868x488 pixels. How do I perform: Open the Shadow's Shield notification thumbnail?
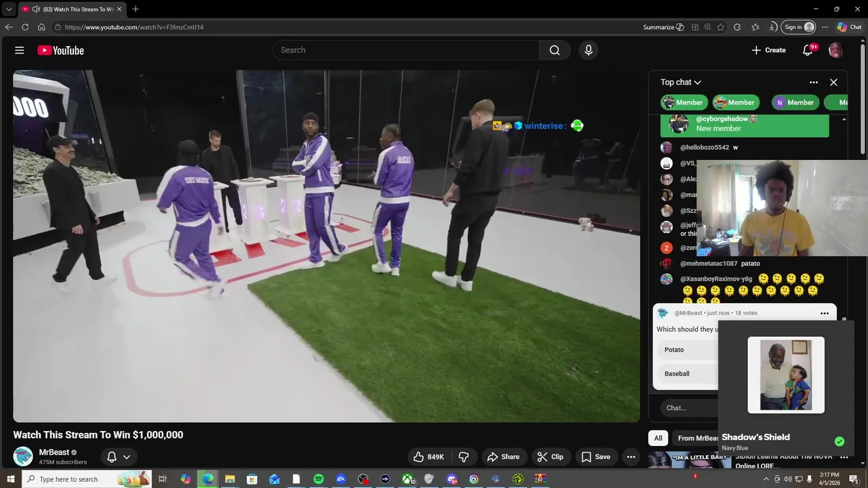click(x=786, y=375)
